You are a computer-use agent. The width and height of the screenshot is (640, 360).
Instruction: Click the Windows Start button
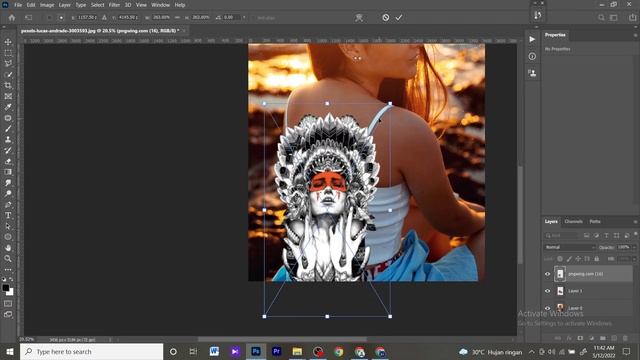coord(10,351)
